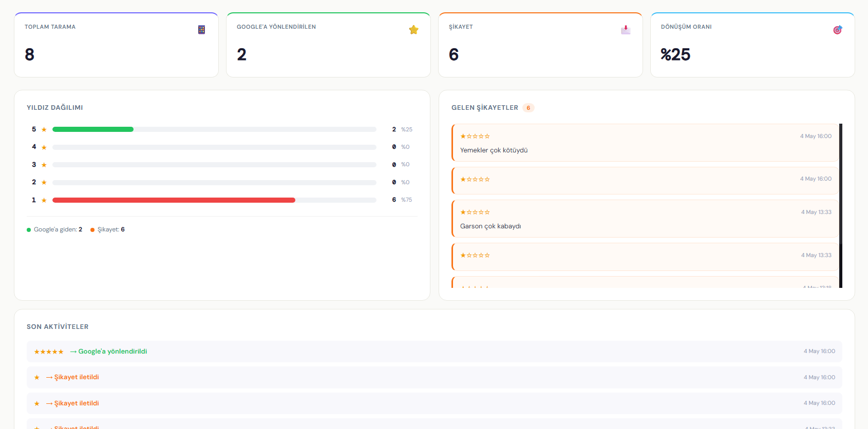Screen dimensions: 868x429
Task: Click the star icon in the 5-star row
Action: click(44, 130)
